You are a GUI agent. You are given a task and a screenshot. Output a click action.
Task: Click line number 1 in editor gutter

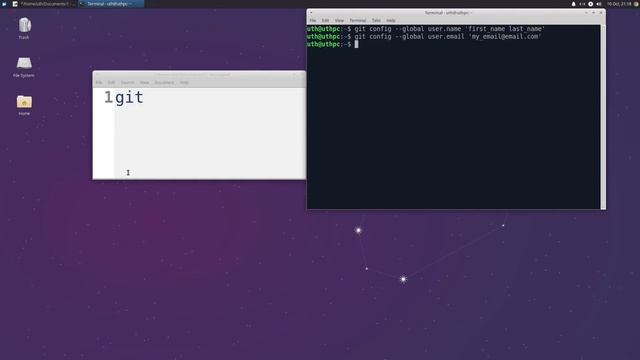pos(108,97)
